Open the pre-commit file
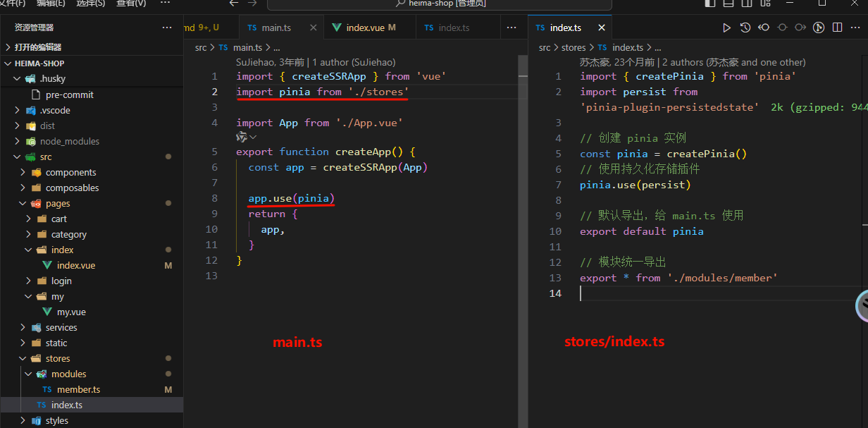Screen dimensions: 868x428 [92, 94]
